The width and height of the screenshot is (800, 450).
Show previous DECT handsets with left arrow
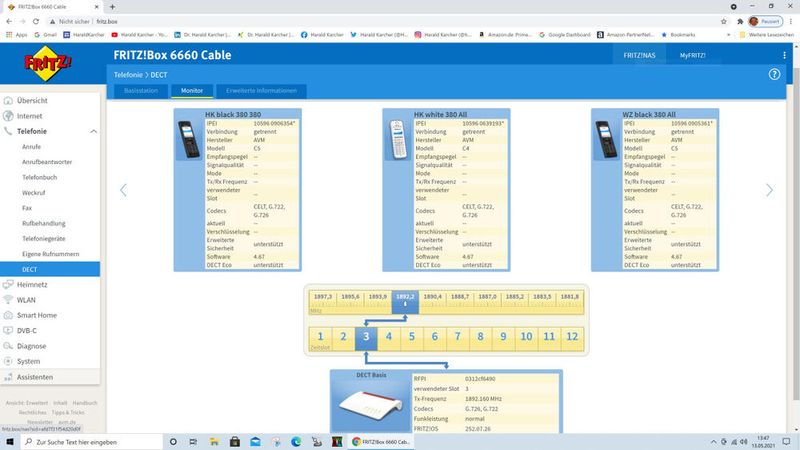coord(123,190)
